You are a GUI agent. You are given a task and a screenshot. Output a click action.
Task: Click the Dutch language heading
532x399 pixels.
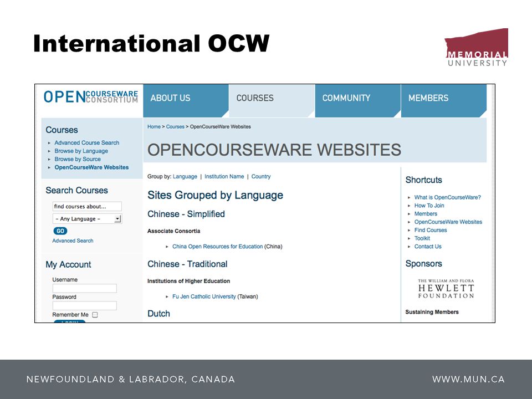158,314
